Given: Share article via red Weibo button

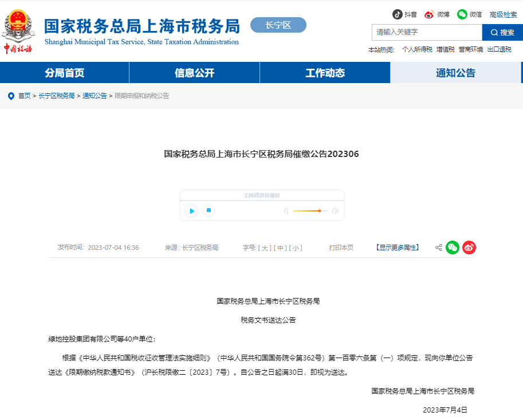Looking at the screenshot, I should (469, 248).
